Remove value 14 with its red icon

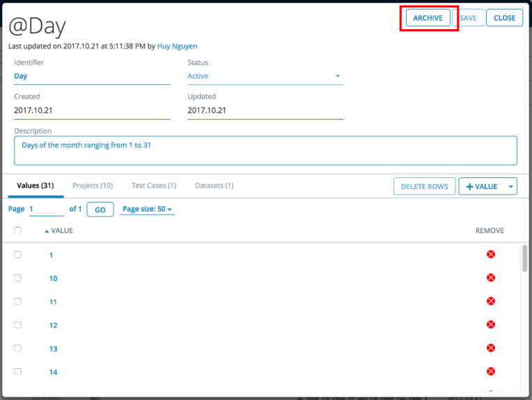(x=490, y=371)
